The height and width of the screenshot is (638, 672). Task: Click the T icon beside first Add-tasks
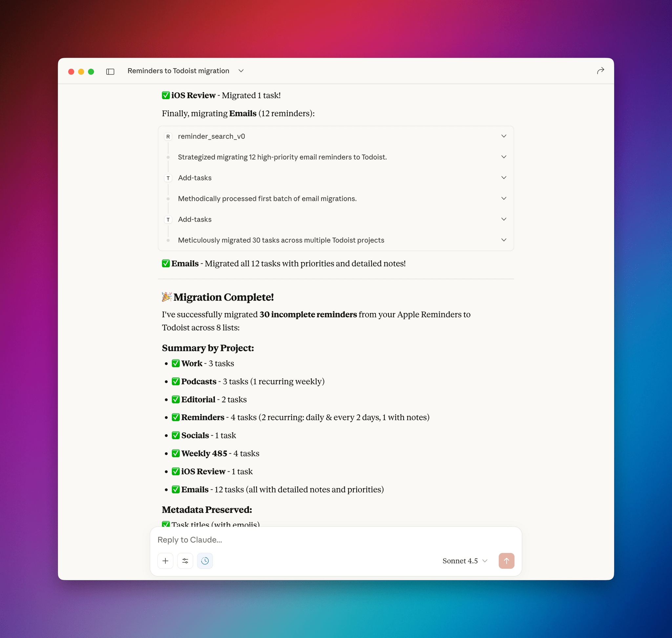pyautogui.click(x=168, y=178)
